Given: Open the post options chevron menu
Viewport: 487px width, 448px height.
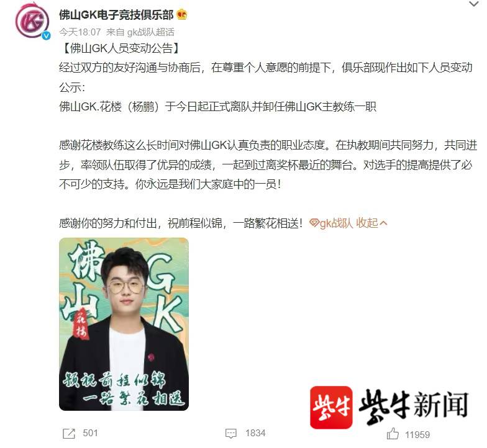Looking at the screenshot, I should [x=474, y=4].
